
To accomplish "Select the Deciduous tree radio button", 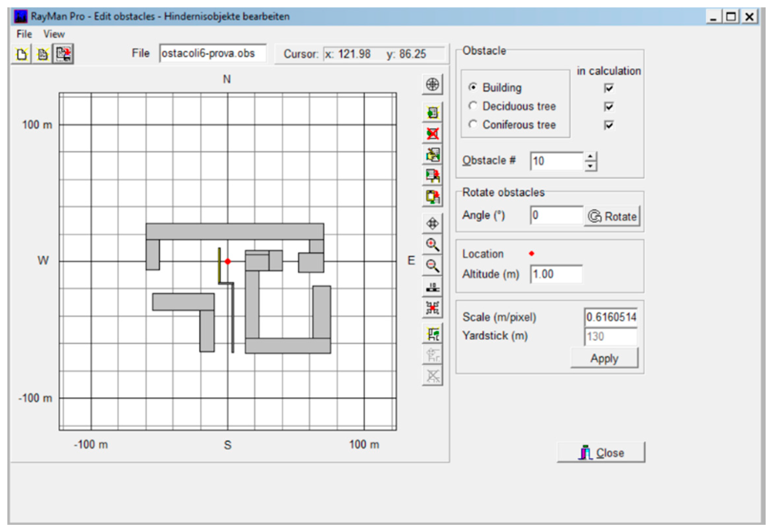I will 473,106.
